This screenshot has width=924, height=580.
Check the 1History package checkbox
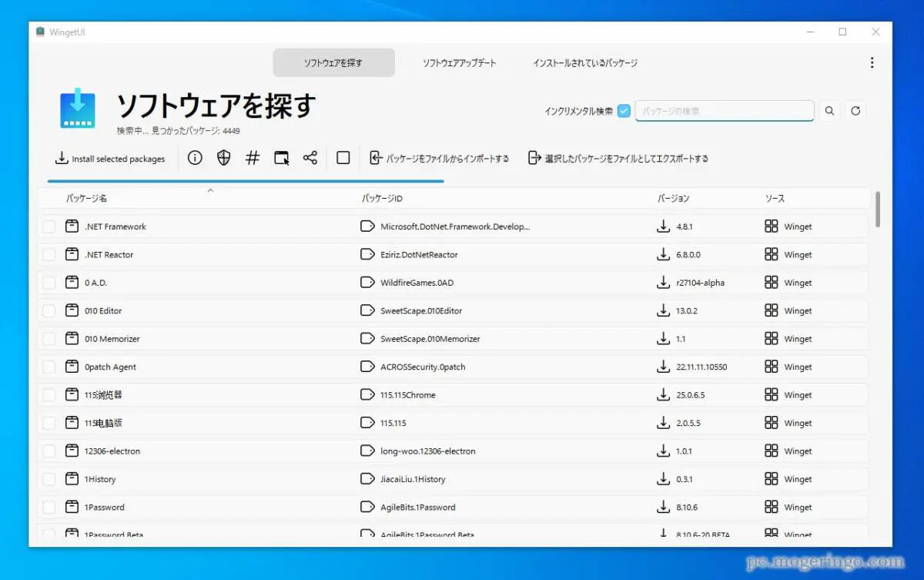pos(49,479)
